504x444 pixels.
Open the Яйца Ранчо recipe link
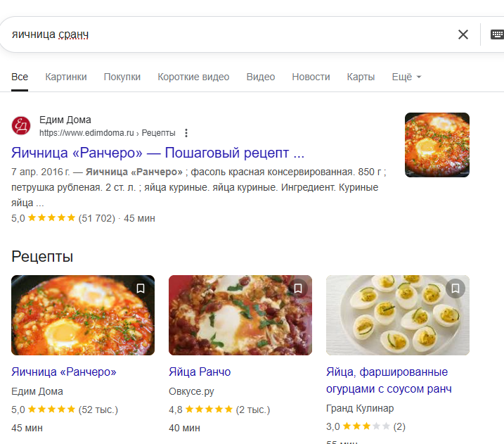point(200,372)
